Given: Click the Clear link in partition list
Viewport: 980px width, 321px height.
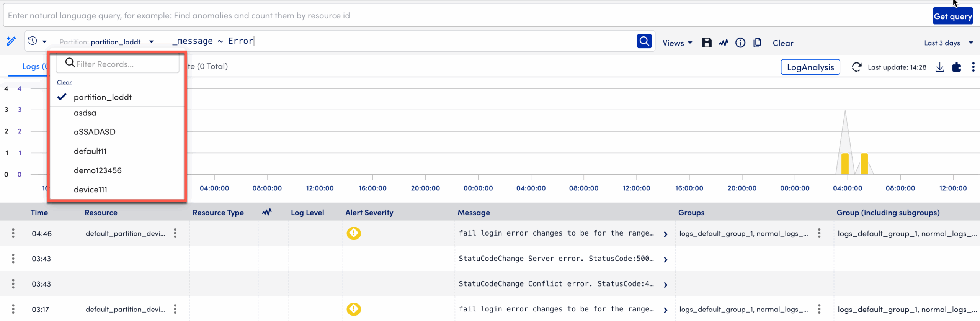Looking at the screenshot, I should pos(64,82).
